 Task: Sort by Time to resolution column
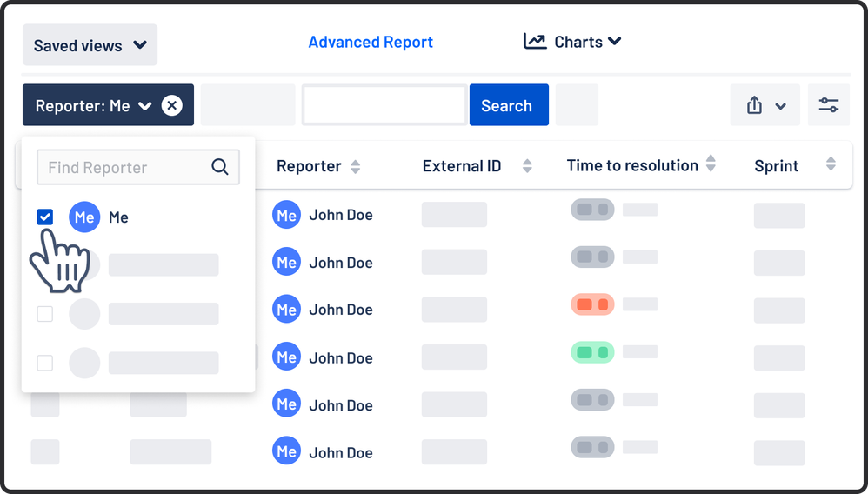(x=711, y=164)
